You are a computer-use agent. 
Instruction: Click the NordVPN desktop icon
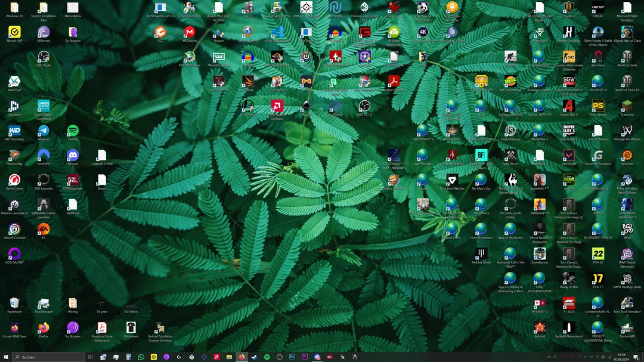point(44,156)
